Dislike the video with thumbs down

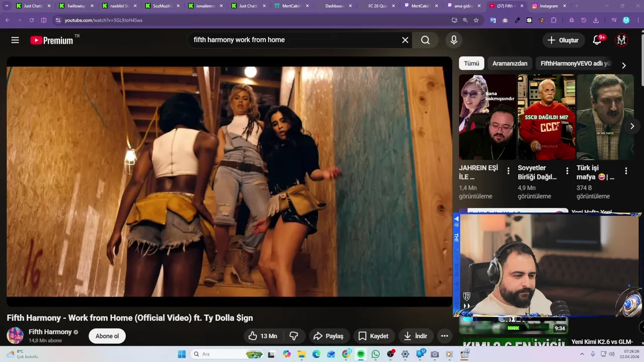[x=294, y=336]
